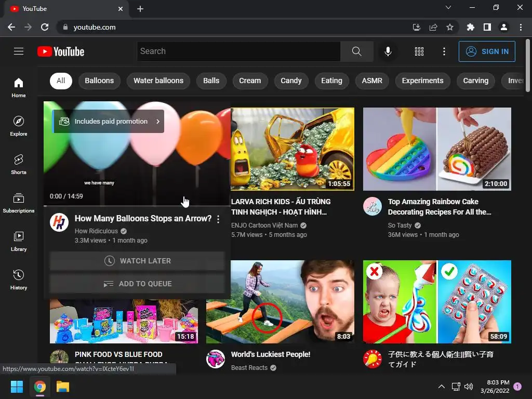The width and height of the screenshot is (532, 399).
Task: Select the Water balloons filter chip
Action: [x=158, y=81]
